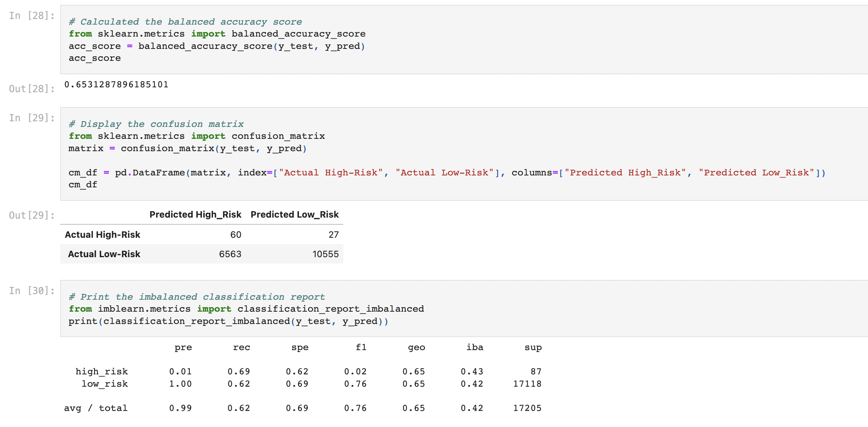This screenshot has height=427, width=868.
Task: Click the 'Predicted High_Risk' column header
Action: coord(195,215)
